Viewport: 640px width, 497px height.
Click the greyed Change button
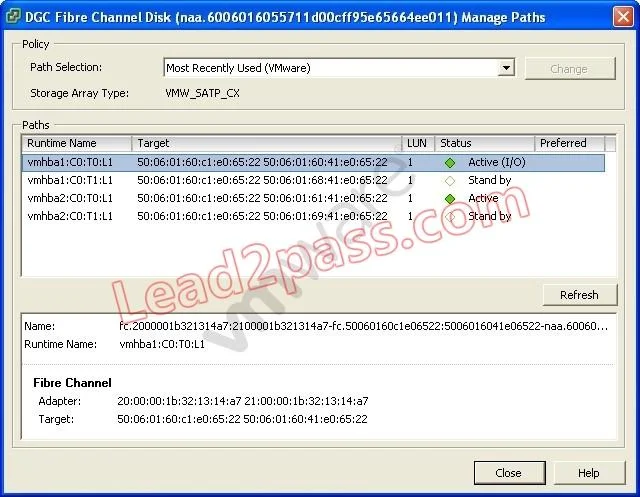tap(569, 69)
